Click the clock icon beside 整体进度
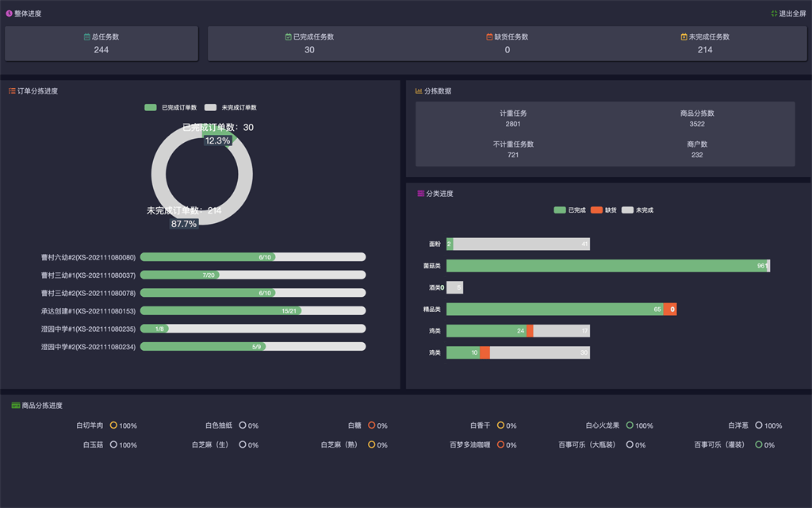Screen dimensions: 812x508 [9, 13]
